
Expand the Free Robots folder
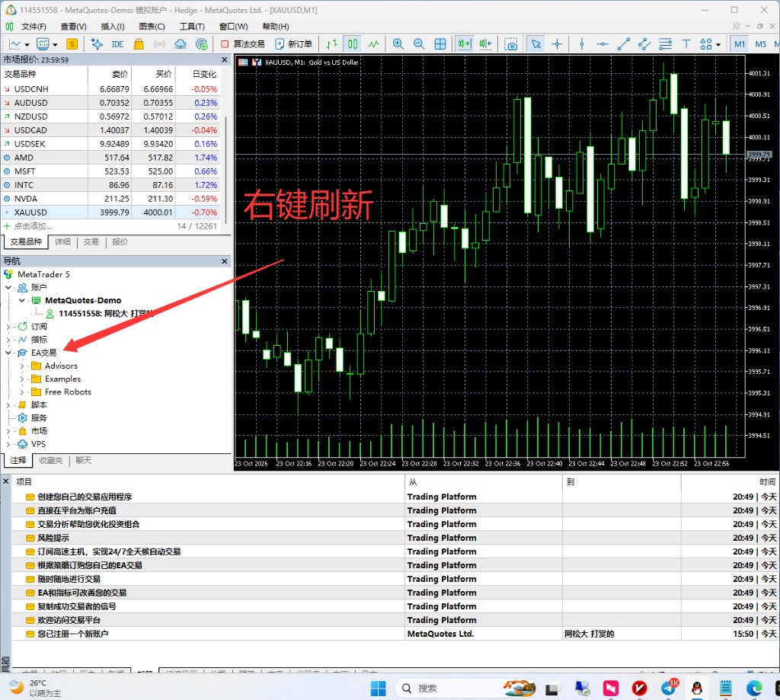pos(22,392)
